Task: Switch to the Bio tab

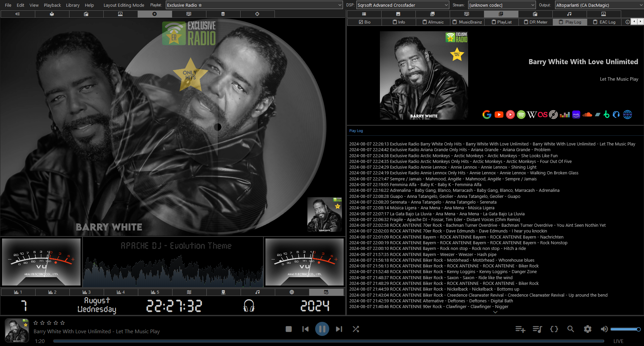Action: pyautogui.click(x=364, y=22)
